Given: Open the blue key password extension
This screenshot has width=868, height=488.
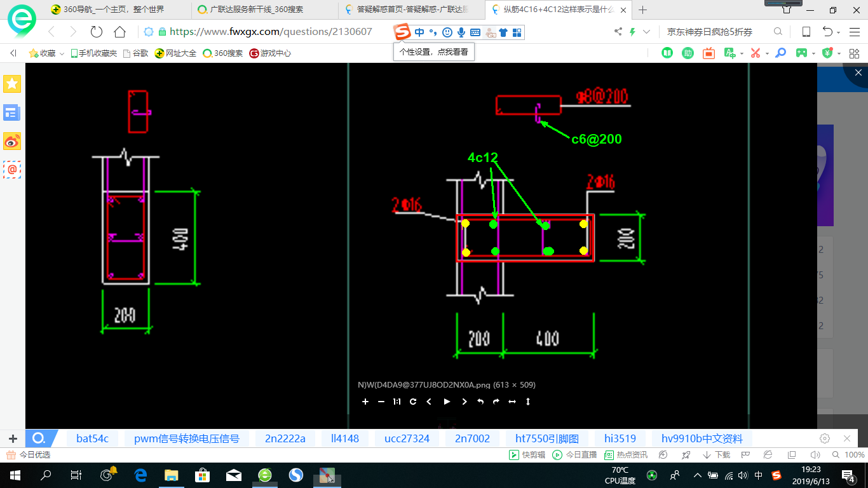Looking at the screenshot, I should (781, 53).
